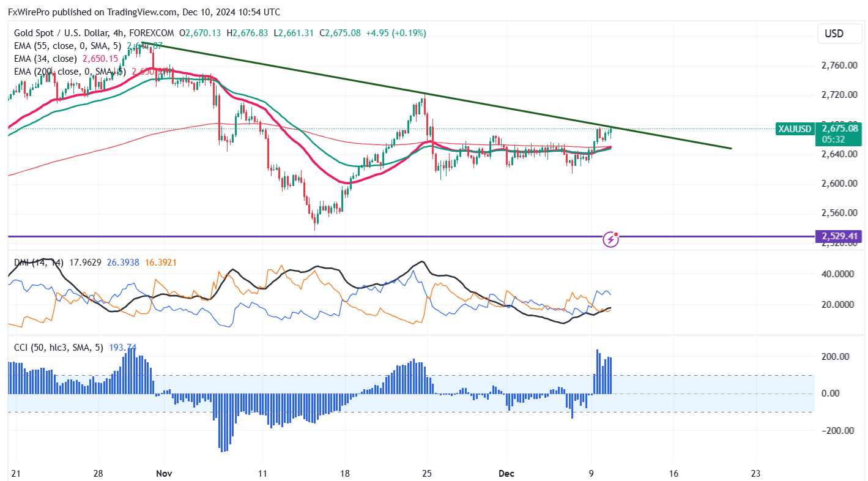
Task: Click the 11 date label on time axis
Action: tap(262, 474)
